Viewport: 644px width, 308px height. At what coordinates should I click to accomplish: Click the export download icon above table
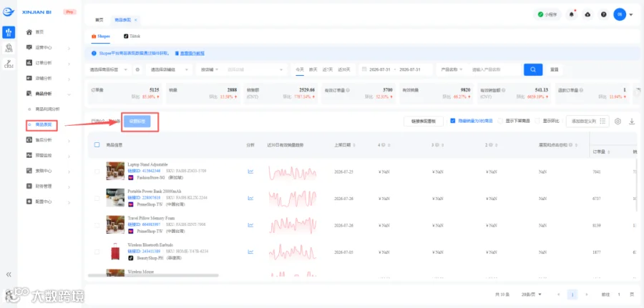click(632, 121)
